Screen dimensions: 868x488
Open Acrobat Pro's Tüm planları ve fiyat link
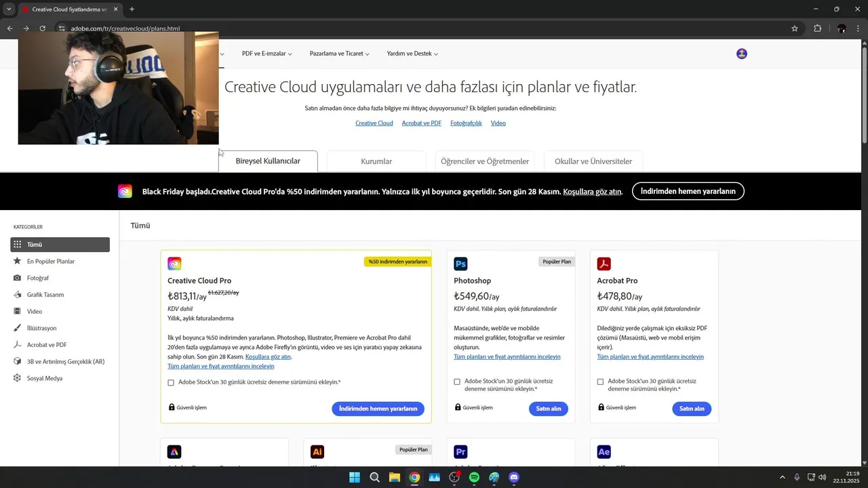650,357
